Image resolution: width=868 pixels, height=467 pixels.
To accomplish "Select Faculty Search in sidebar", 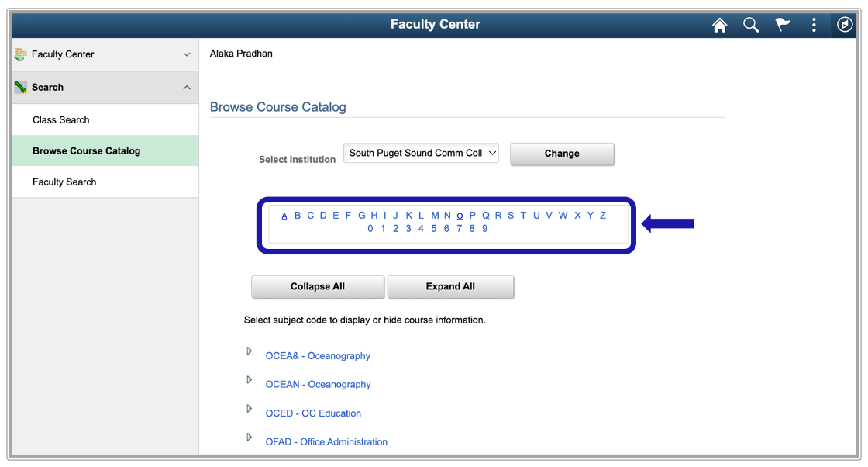I will click(64, 182).
